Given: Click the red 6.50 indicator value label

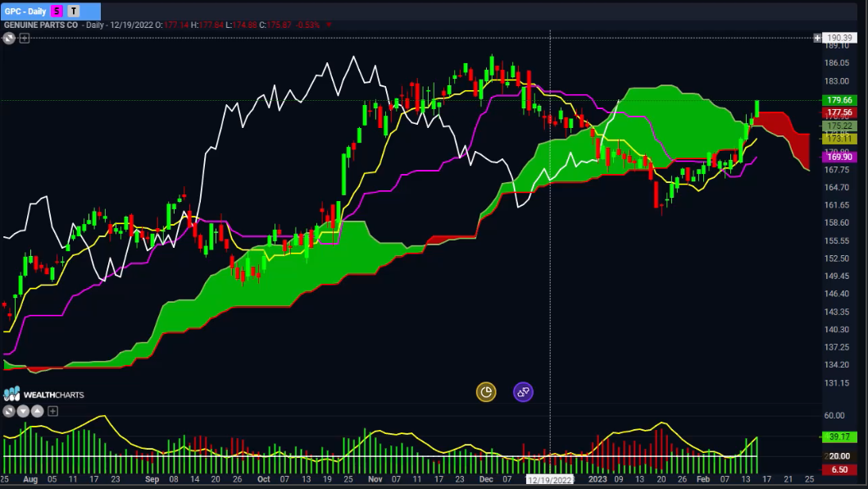Looking at the screenshot, I should 840,469.
